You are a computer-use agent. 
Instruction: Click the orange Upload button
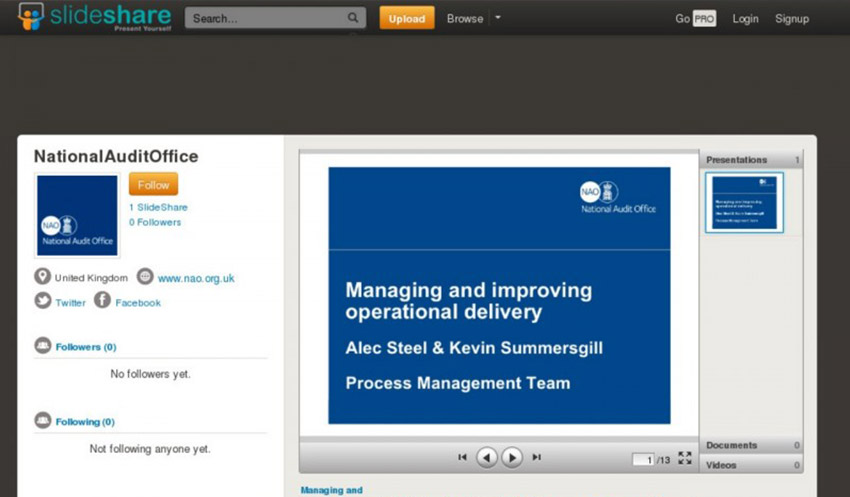407,18
